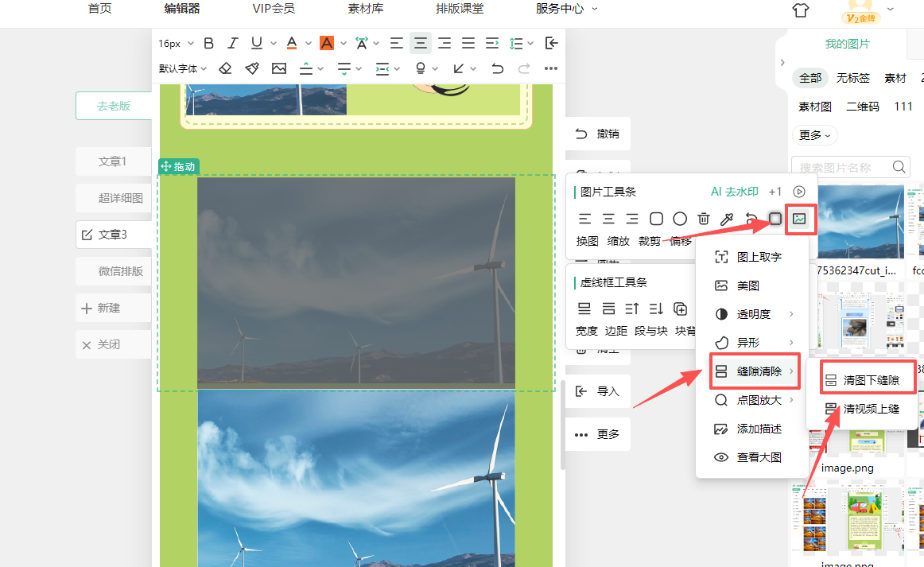Screen dimensions: 924x567
Task: Undo with the toolbar undo arrow
Action: point(497,68)
